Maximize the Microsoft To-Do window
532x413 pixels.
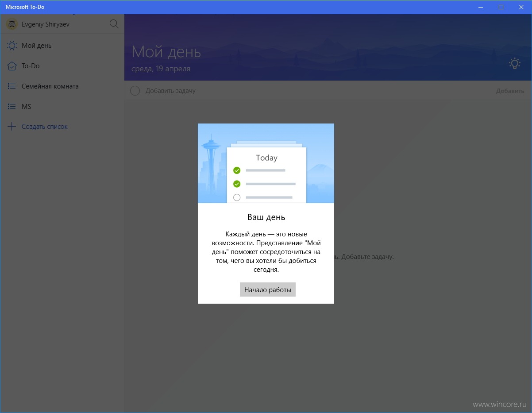tap(501, 7)
